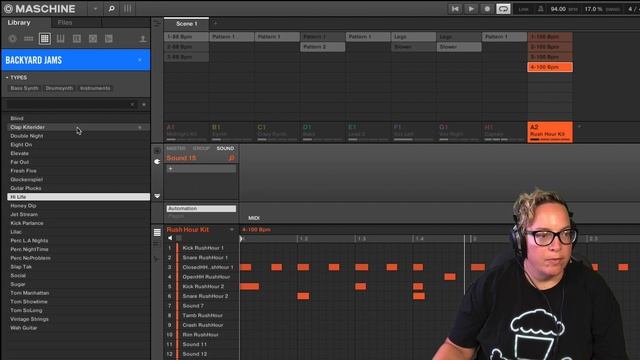This screenshot has width=640, height=360.
Task: Add a new scene with plus
Action: coord(216,24)
